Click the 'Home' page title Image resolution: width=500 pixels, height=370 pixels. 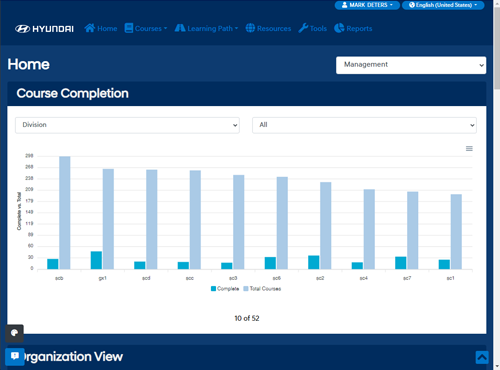click(x=29, y=64)
